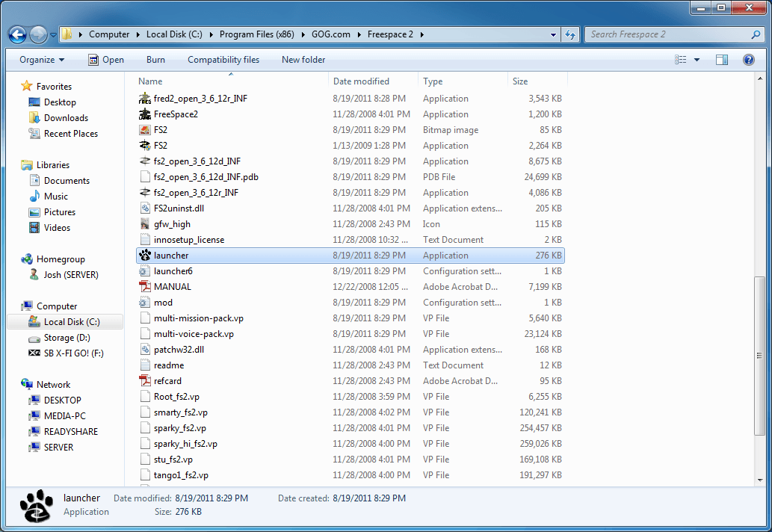The width and height of the screenshot is (772, 532).
Task: Select the innosetup_license text document
Action: coord(350,240)
